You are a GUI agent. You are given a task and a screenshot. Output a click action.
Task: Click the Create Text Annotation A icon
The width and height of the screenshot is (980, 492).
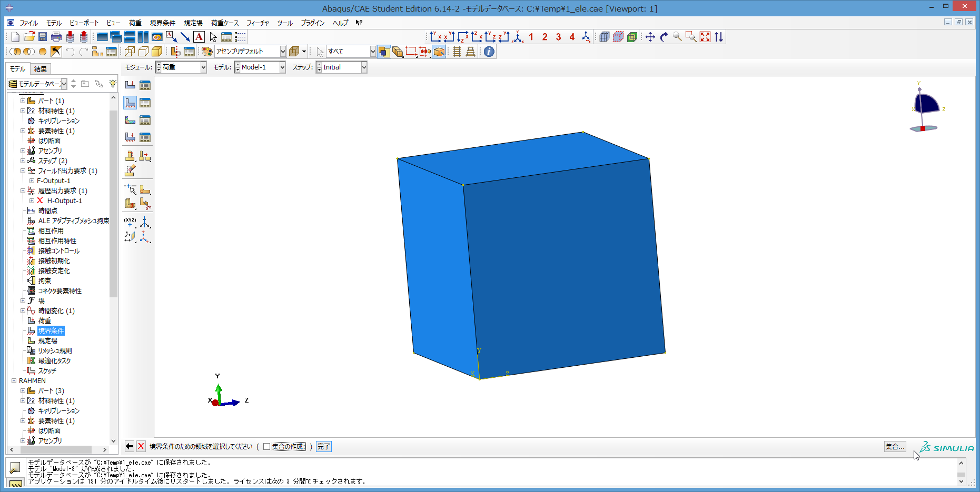click(x=199, y=37)
